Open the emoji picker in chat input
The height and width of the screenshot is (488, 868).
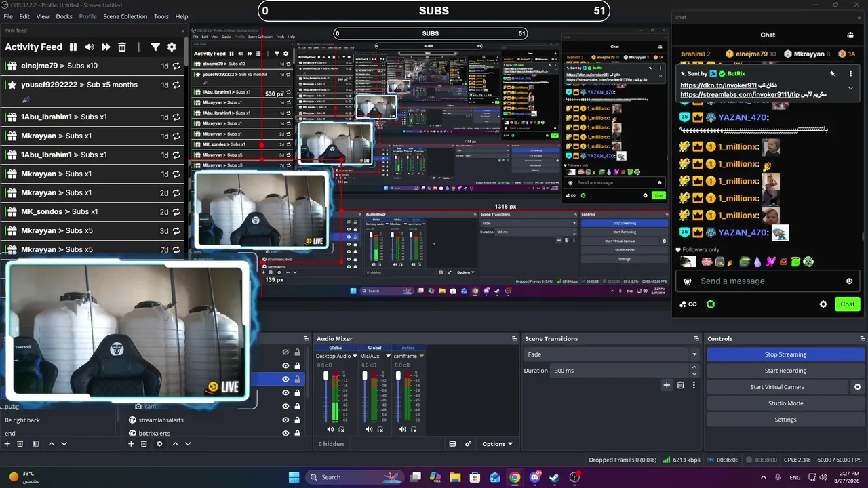point(849,281)
